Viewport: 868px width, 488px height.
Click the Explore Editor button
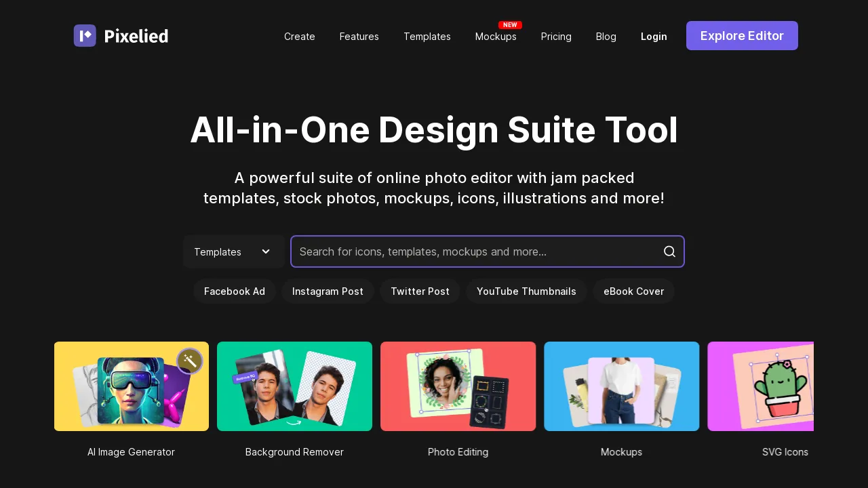click(x=742, y=36)
